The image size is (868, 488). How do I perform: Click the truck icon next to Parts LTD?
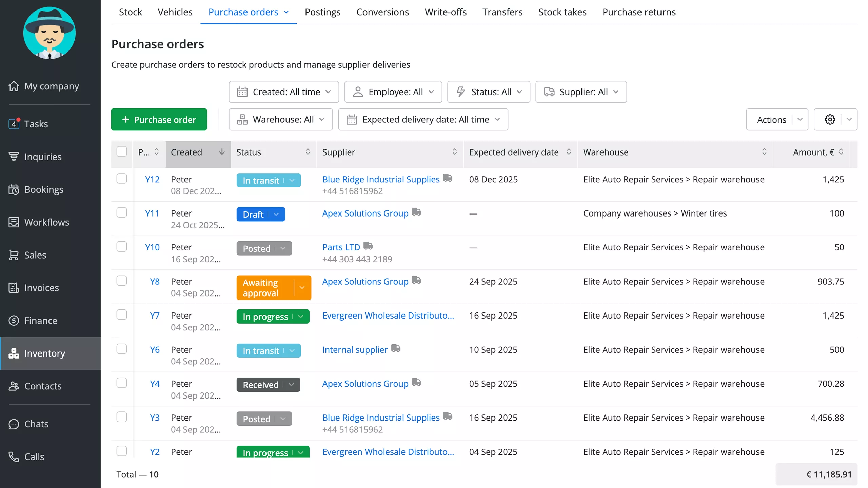click(x=368, y=246)
